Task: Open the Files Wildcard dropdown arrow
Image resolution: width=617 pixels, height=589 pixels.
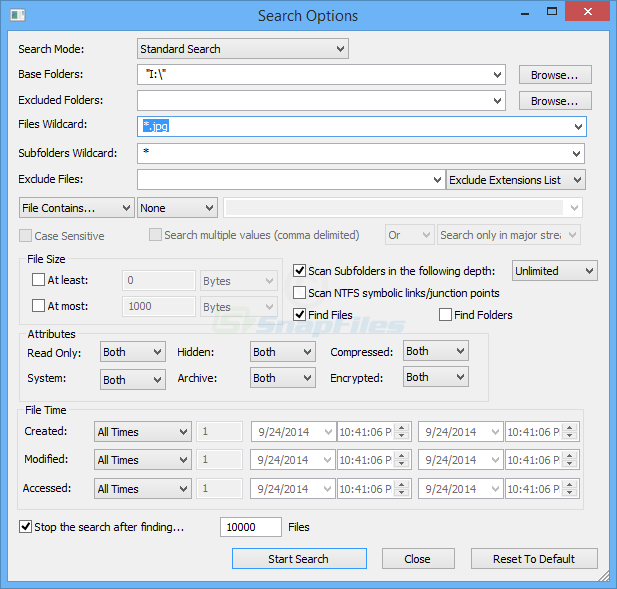Action: [x=578, y=127]
